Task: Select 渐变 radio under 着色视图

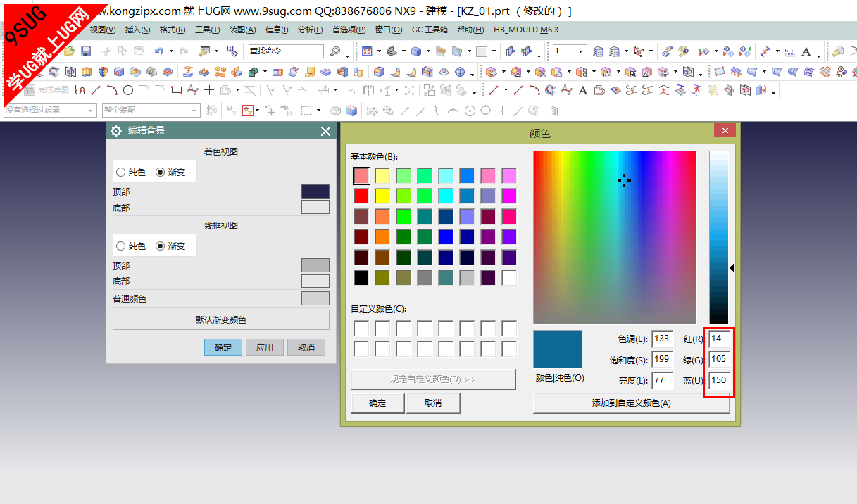Action: point(161,172)
